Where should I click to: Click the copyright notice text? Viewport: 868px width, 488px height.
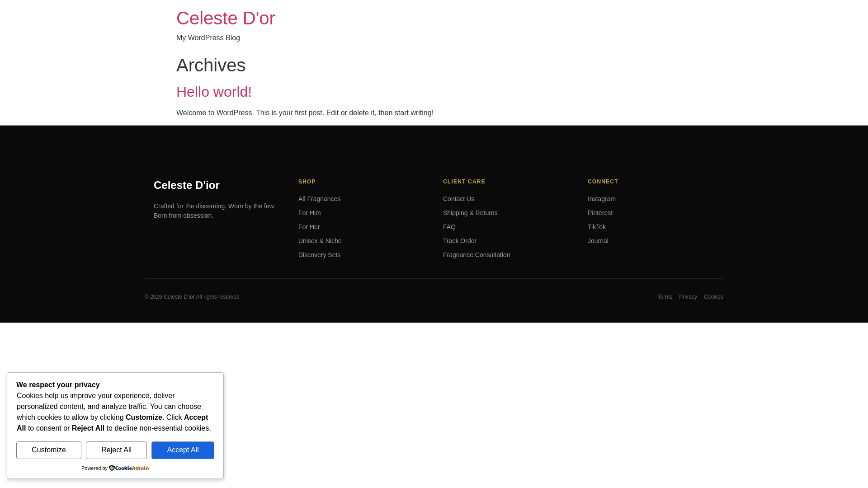click(x=193, y=297)
